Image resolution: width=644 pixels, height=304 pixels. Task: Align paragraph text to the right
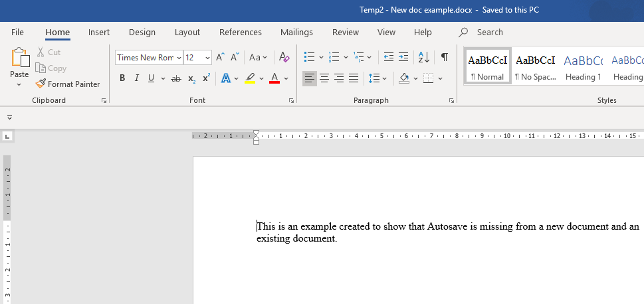tap(339, 78)
